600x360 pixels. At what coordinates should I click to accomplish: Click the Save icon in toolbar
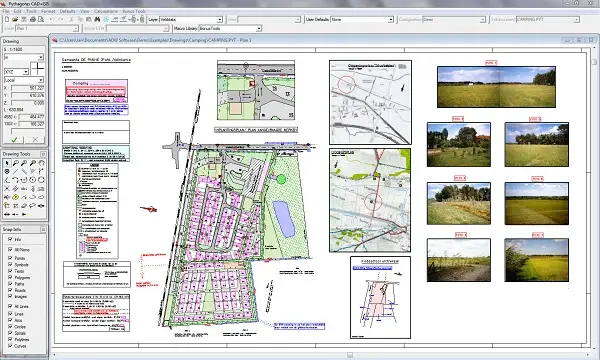[x=24, y=19]
